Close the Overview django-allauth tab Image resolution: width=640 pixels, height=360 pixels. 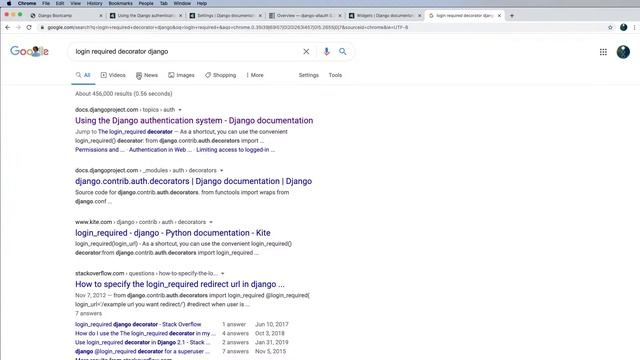(x=340, y=16)
